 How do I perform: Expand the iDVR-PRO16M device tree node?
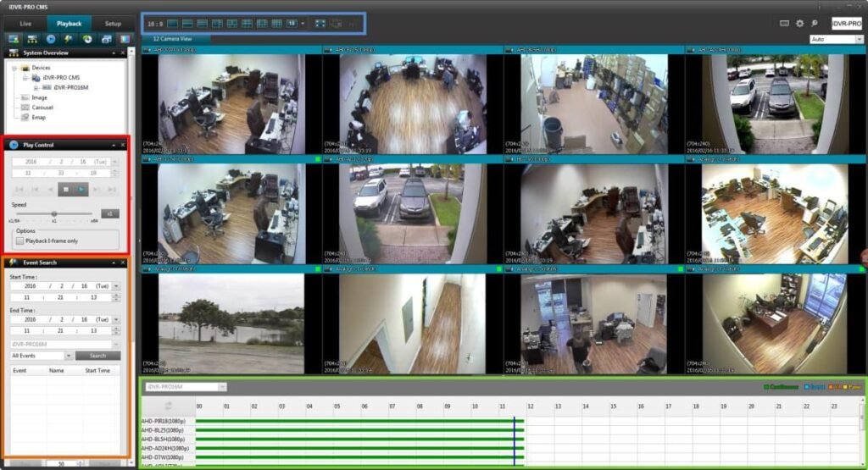(x=36, y=87)
